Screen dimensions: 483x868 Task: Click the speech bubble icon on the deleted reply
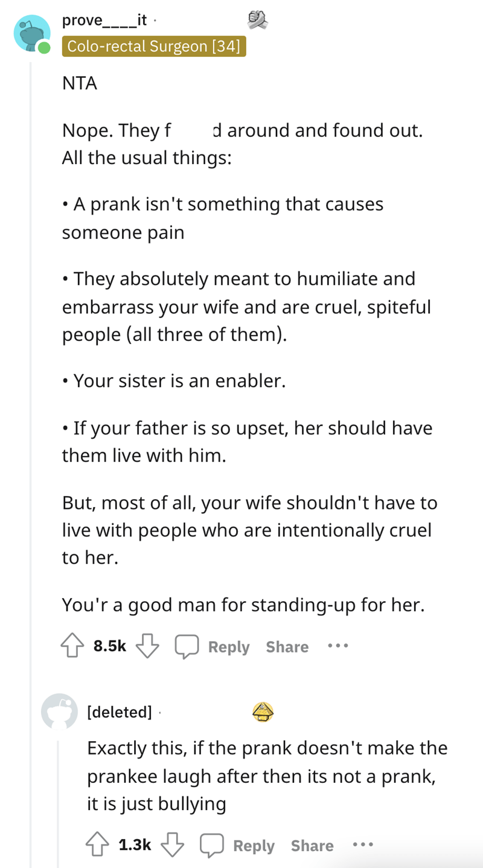[212, 845]
